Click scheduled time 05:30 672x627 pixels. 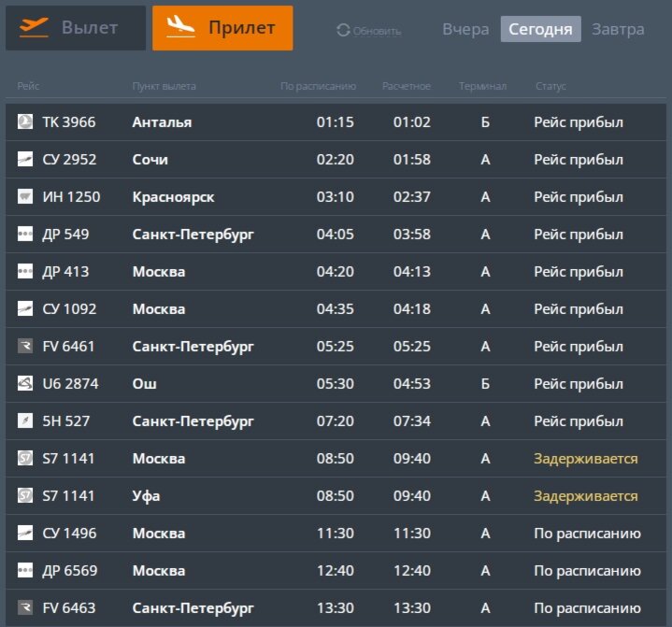(336, 383)
